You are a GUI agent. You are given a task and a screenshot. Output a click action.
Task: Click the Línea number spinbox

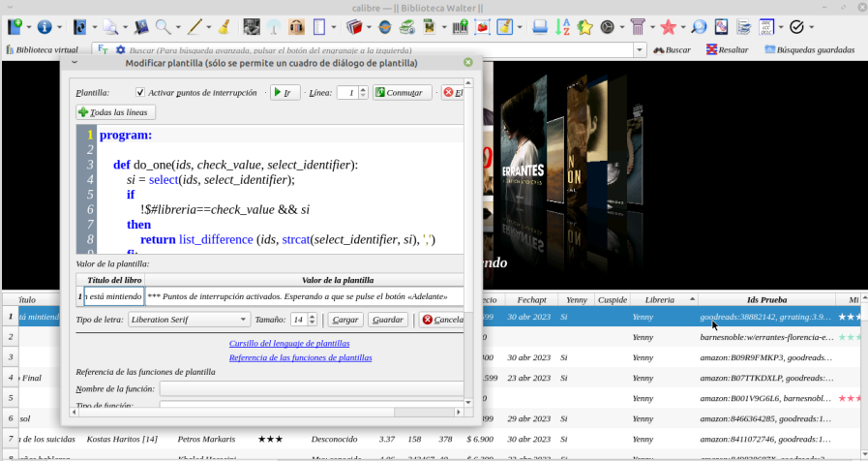[x=352, y=93]
